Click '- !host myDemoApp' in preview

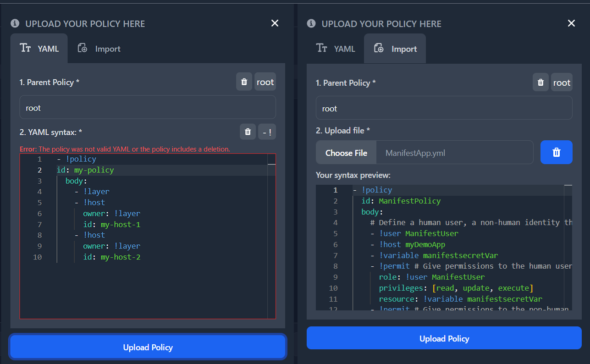coord(408,244)
